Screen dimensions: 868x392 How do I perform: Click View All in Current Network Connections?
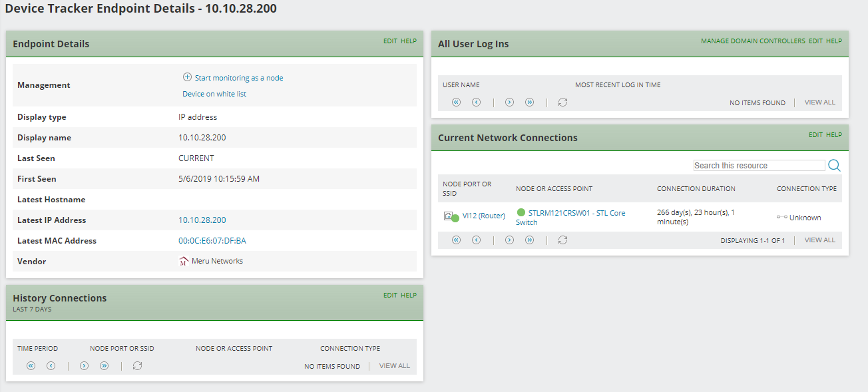point(819,240)
